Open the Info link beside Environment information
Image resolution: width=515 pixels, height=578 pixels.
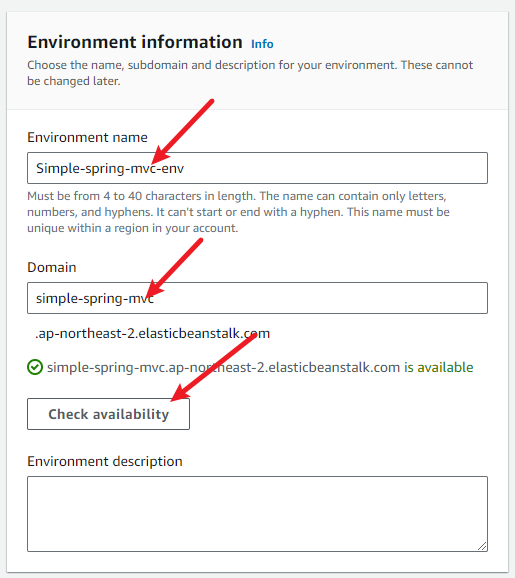click(262, 44)
